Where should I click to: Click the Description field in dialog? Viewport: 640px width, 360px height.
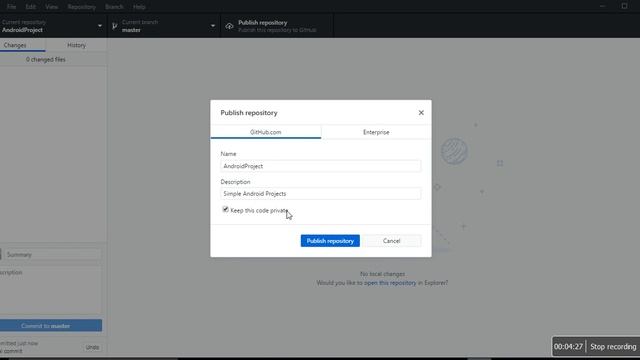click(320, 193)
